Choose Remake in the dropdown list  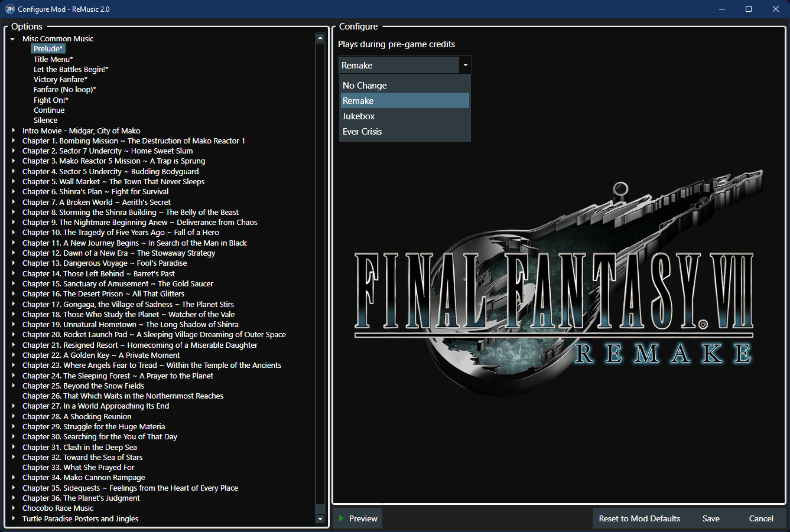tap(405, 100)
